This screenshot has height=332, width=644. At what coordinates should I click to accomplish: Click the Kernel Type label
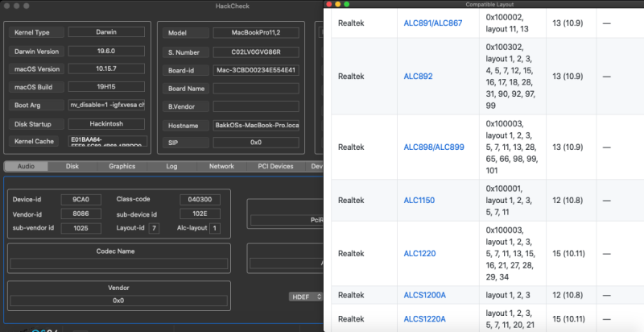point(36,32)
